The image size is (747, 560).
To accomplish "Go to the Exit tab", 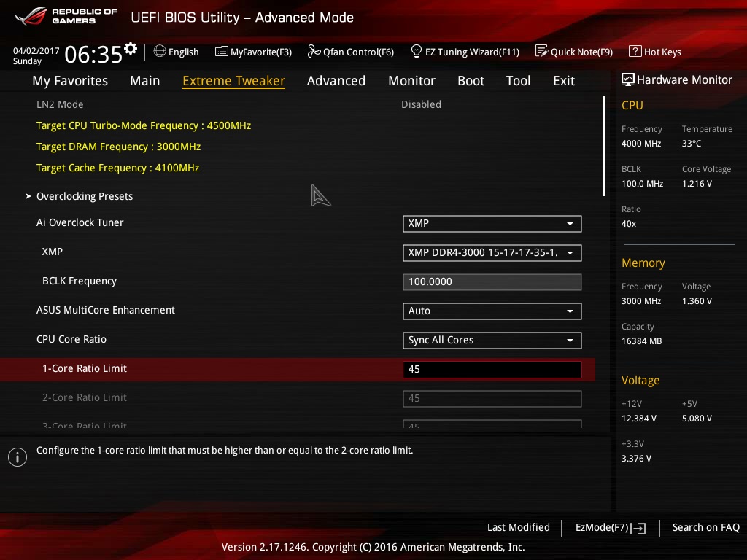I will pyautogui.click(x=564, y=81).
